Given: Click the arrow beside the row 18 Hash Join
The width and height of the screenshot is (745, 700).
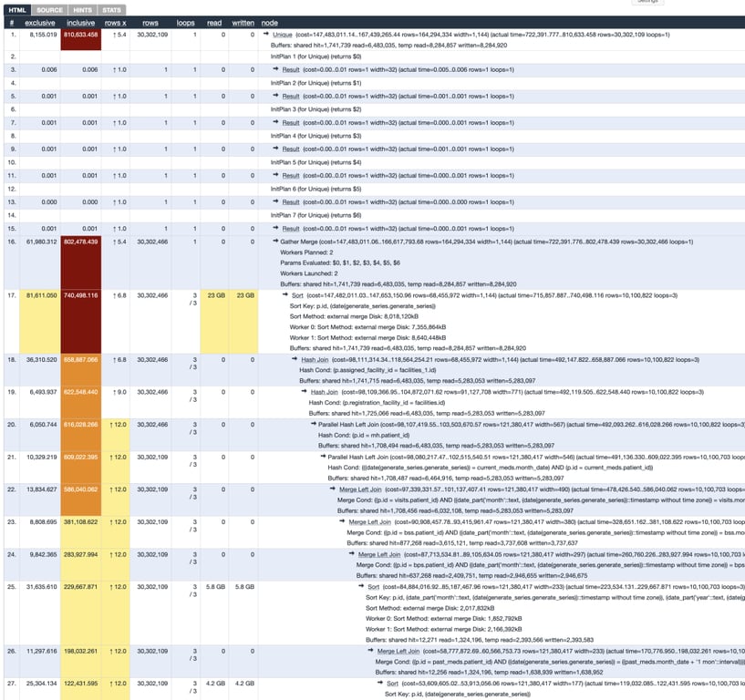Looking at the screenshot, I should (295, 359).
